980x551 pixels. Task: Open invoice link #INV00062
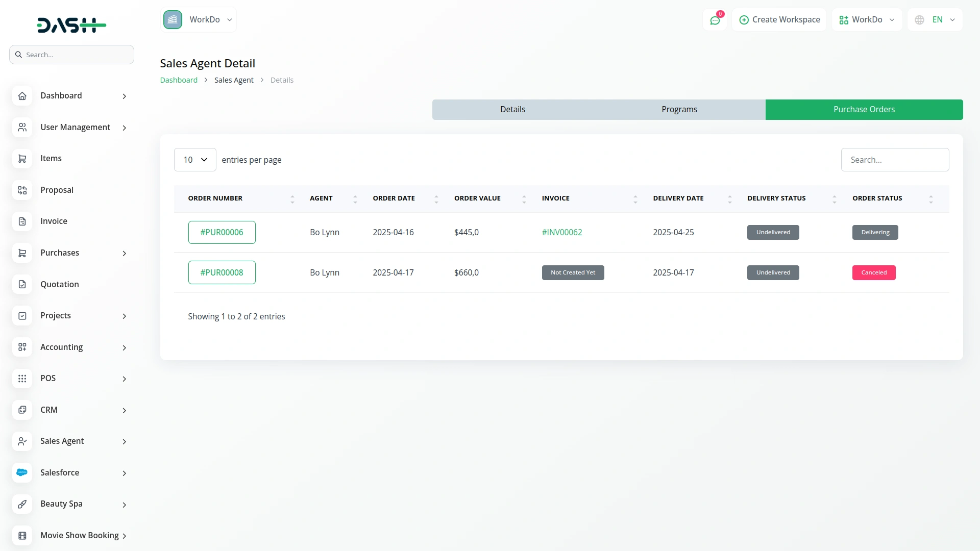coord(561,232)
